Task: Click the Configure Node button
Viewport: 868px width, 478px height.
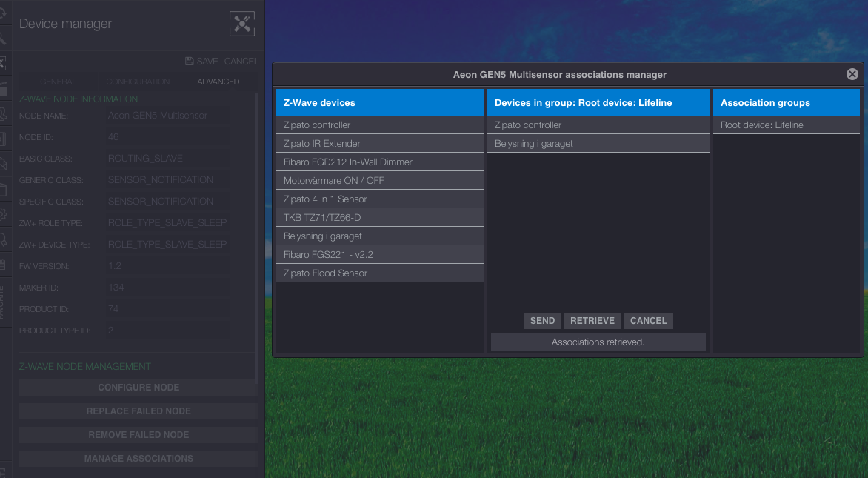Action: pos(138,388)
